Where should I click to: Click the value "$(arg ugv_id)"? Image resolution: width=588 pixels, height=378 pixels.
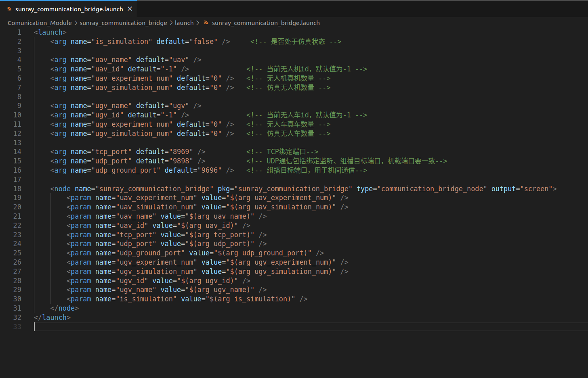coord(208,281)
